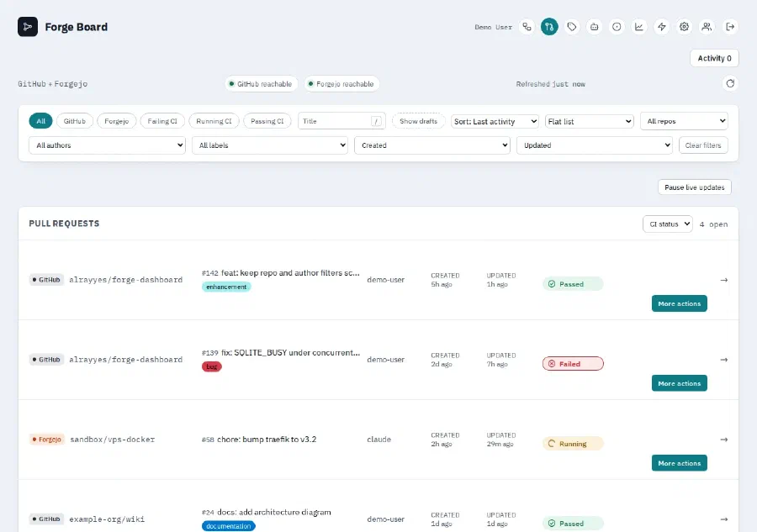Open the settings gear icon
Screen dimensions: 757x532
click(684, 27)
